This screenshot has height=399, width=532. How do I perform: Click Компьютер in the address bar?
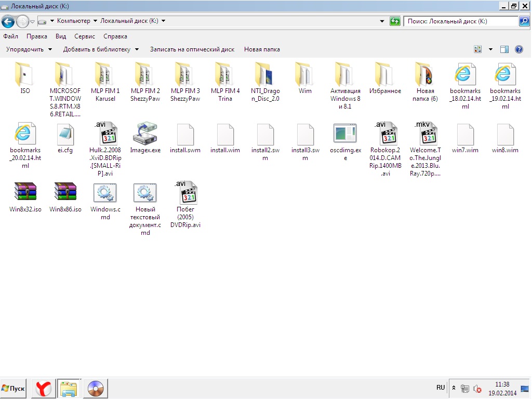[74, 21]
